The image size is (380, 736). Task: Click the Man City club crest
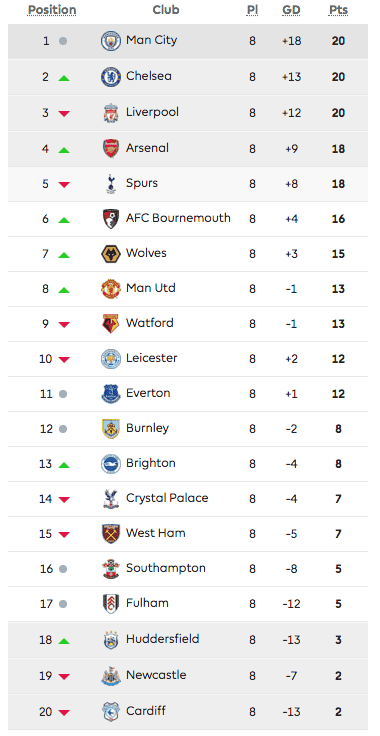click(111, 41)
